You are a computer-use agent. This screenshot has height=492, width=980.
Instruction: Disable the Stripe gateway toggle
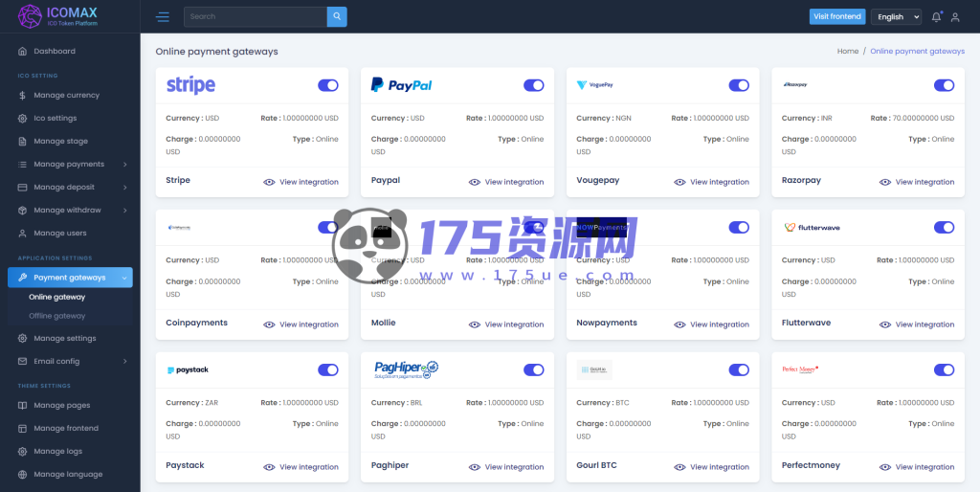pos(328,85)
